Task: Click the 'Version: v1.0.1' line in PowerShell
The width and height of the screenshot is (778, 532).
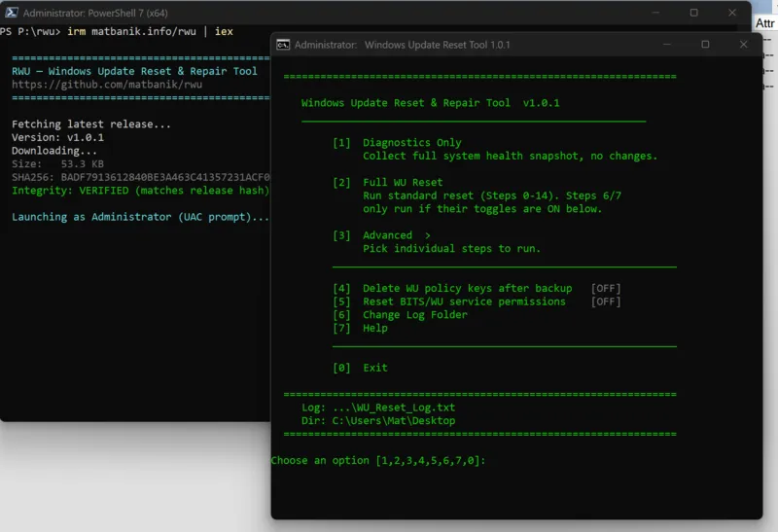Action: 57,137
